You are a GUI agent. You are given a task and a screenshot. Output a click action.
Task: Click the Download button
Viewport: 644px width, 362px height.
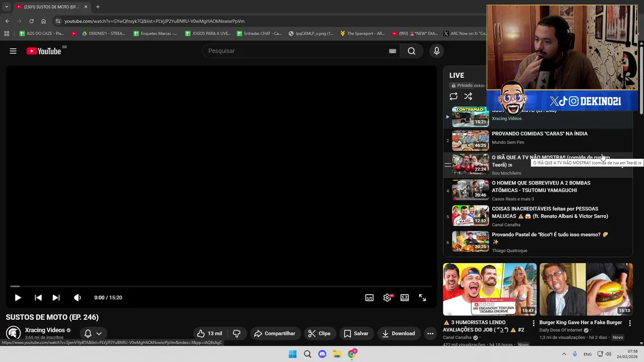point(398,333)
